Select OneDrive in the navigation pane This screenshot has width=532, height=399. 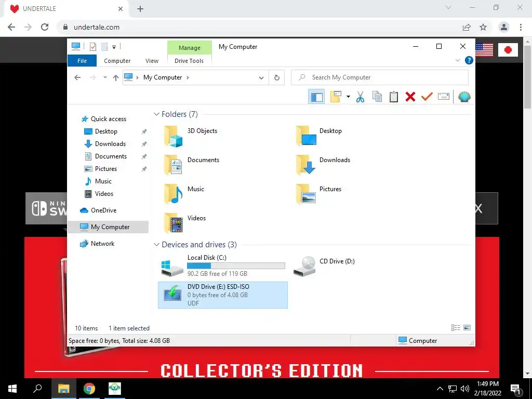click(103, 210)
